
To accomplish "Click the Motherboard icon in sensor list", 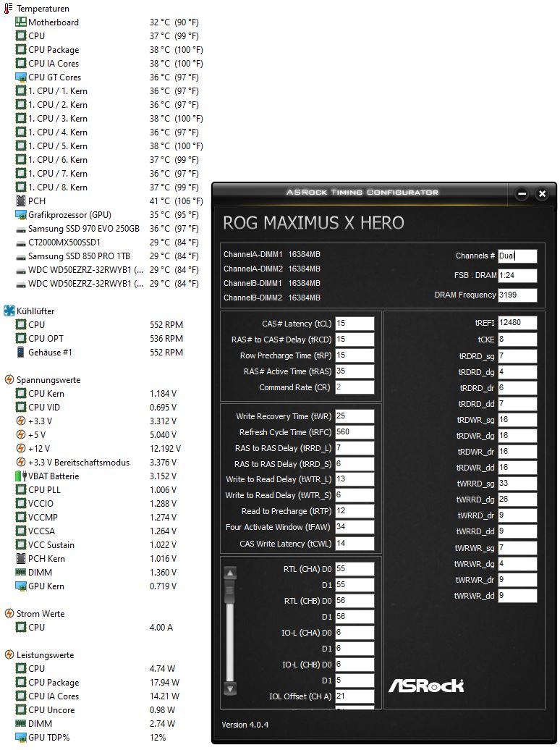I will (x=20, y=22).
